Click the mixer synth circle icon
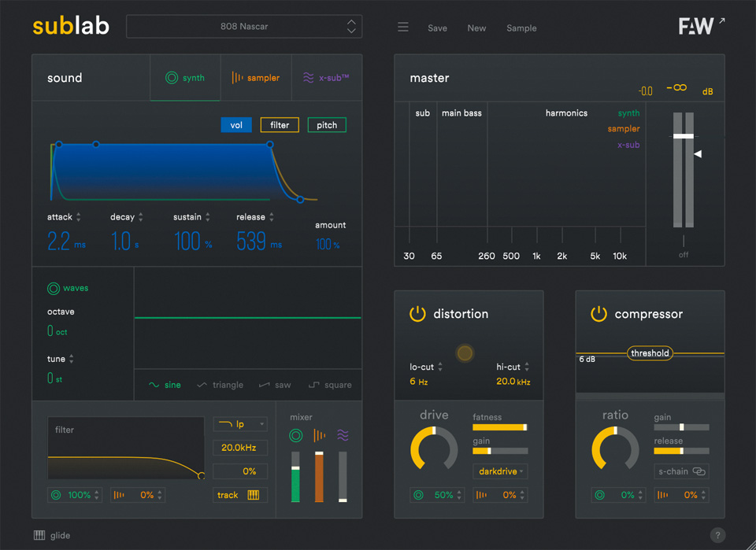Screen dimensions: 756x550 (x=295, y=436)
